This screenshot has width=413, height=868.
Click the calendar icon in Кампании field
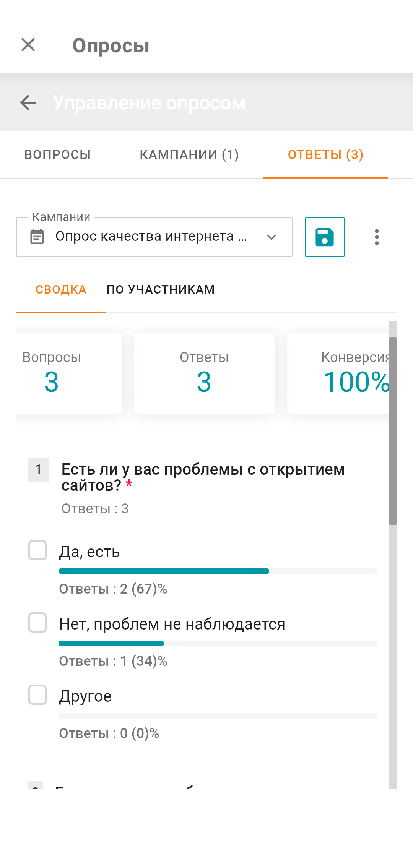pos(37,237)
